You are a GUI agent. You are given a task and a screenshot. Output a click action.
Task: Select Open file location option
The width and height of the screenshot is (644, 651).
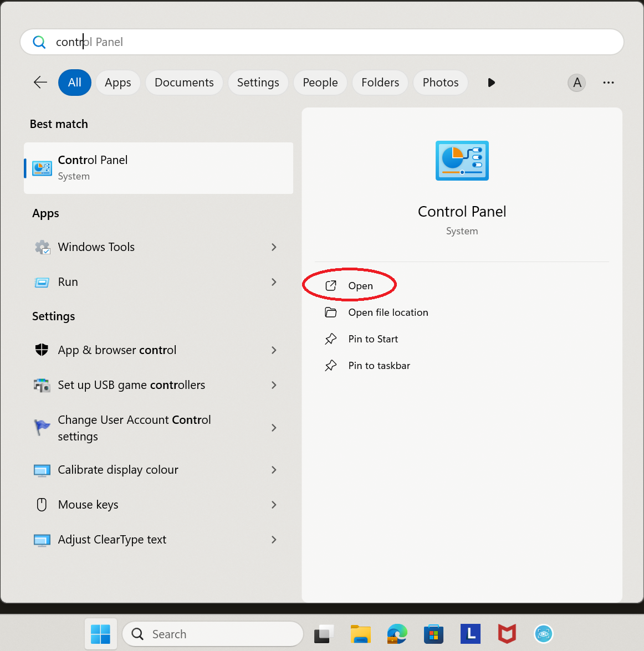pyautogui.click(x=388, y=312)
